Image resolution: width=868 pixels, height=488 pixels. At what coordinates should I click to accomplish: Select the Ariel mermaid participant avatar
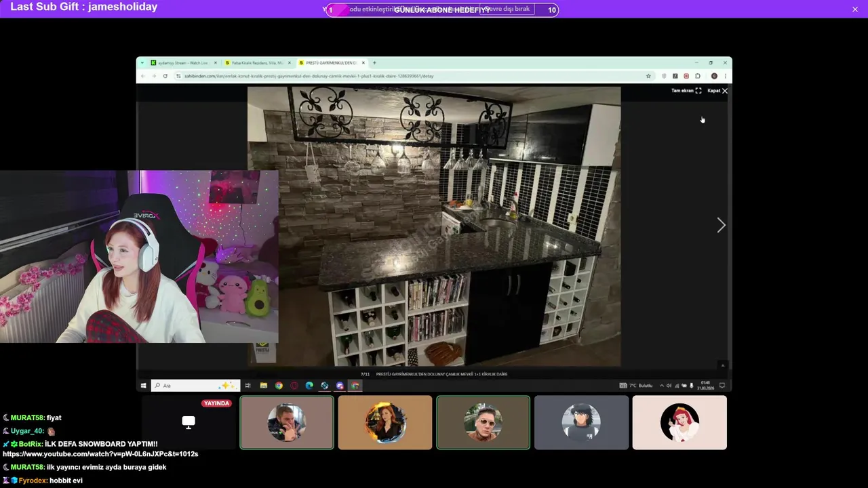[679, 422]
